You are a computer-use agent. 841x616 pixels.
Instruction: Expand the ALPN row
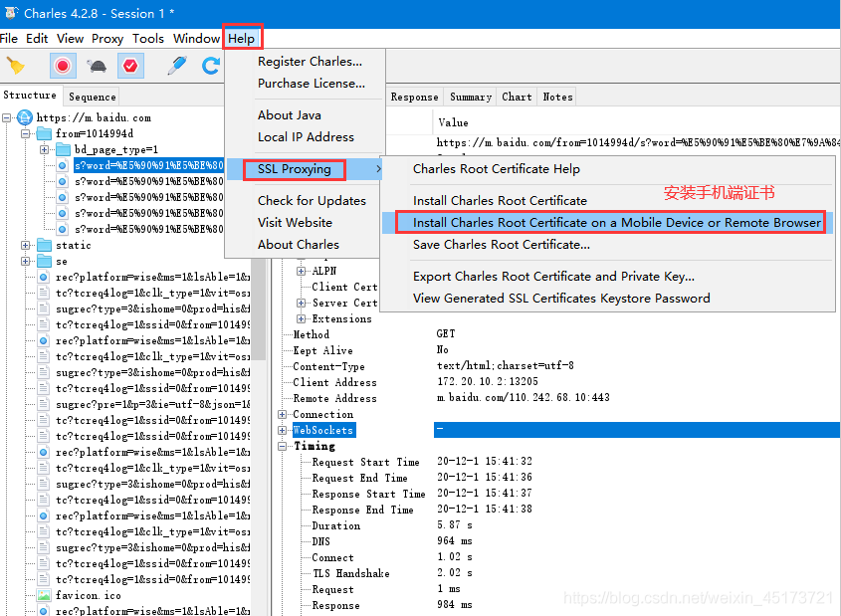point(301,271)
